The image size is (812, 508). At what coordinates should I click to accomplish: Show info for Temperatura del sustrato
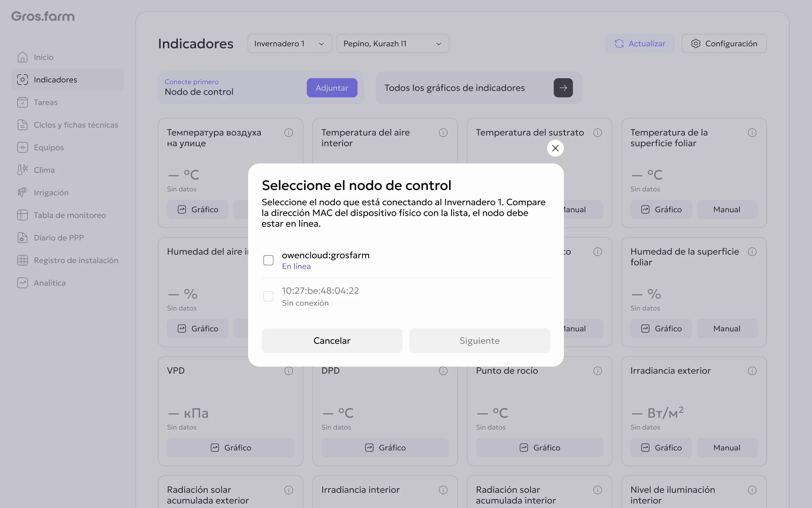pos(598,133)
